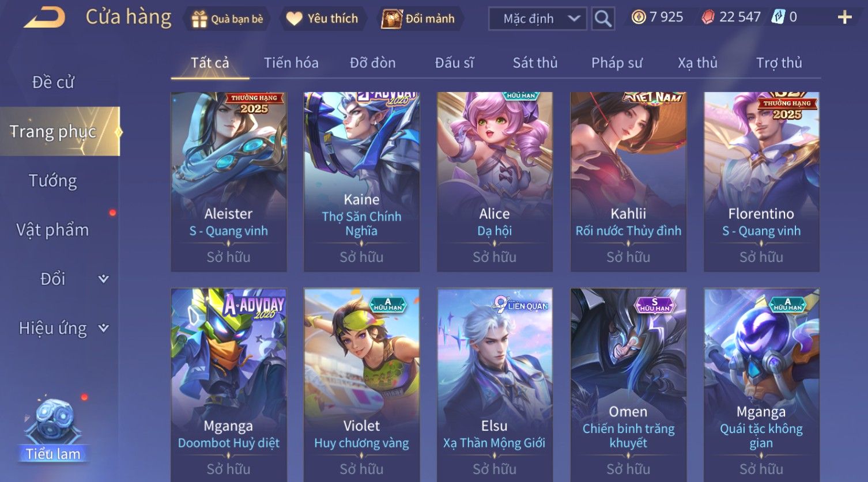Open Yêu thích favorites heart
This screenshot has height=482, width=868.
[x=323, y=18]
